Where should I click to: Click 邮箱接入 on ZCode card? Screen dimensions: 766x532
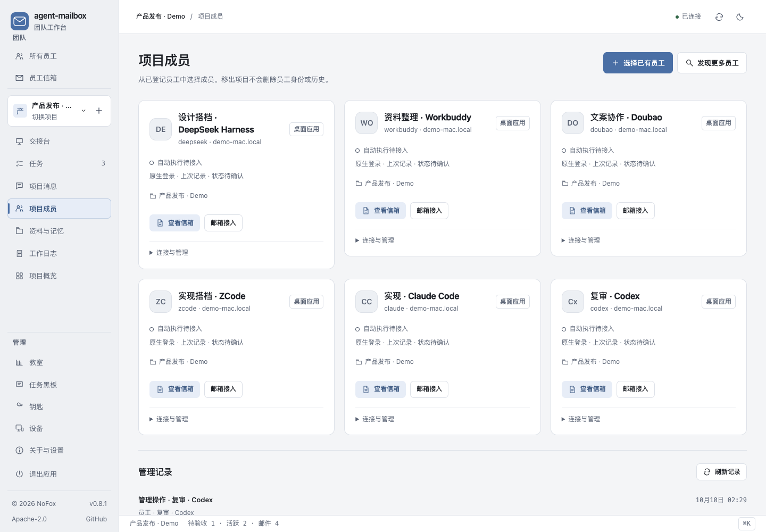click(x=223, y=389)
